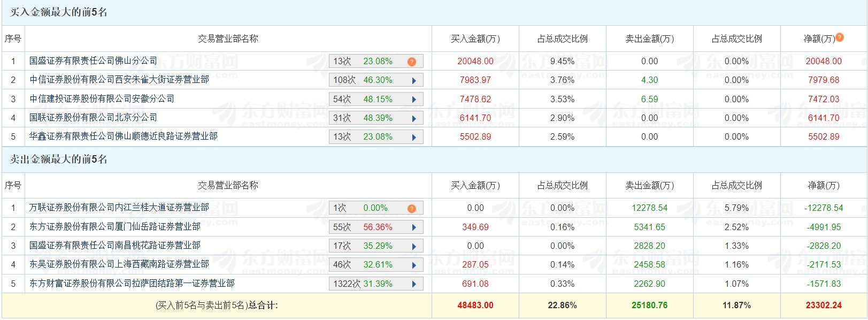Open 中信证券股份有限公司西安朱雀大街证券营业部 link
868x320 pixels.
[x=119, y=80]
